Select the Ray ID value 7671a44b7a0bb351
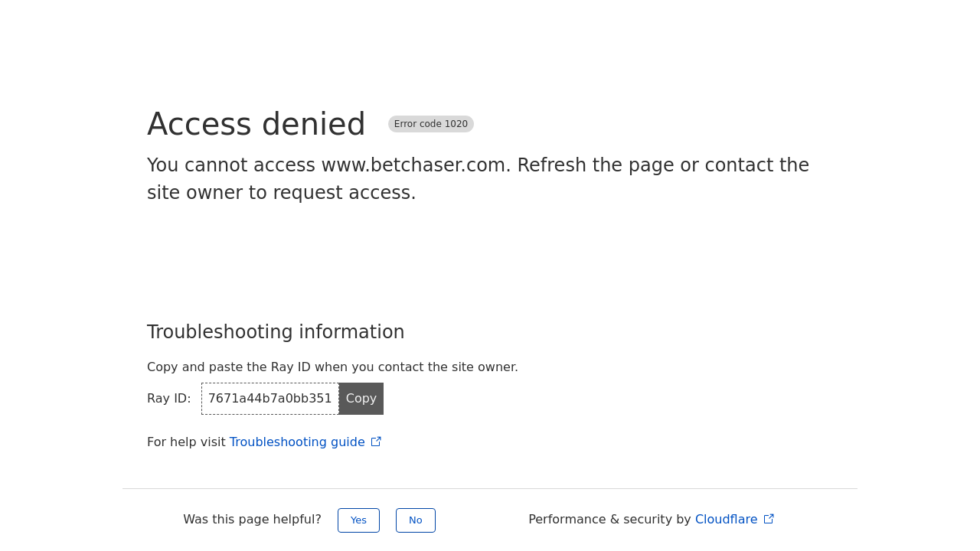 point(270,399)
